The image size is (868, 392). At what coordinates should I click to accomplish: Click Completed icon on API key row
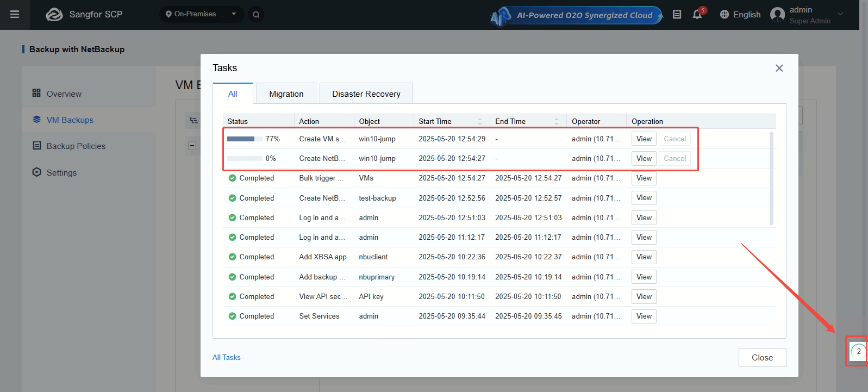pos(232,296)
